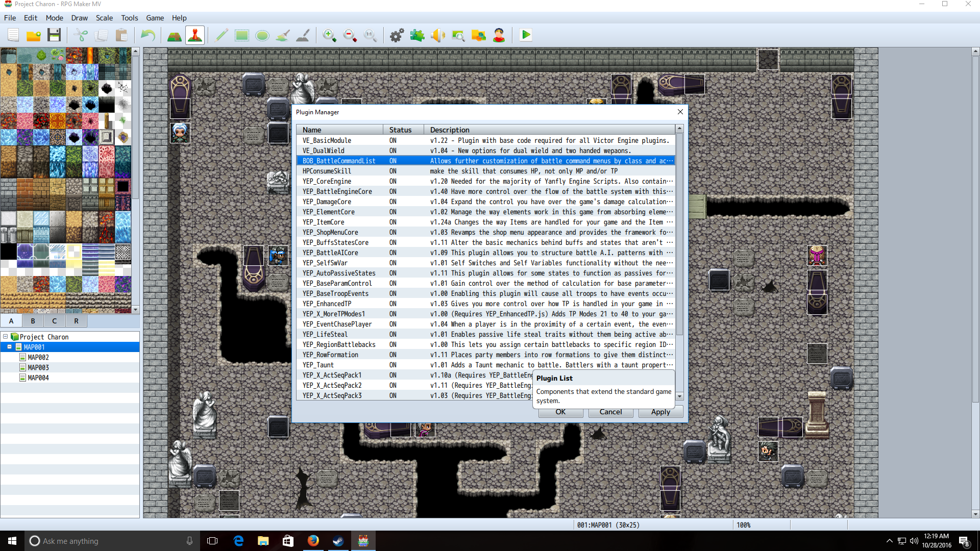Select the Shadow Pen tool
Viewport: 980px width, 551px height.
point(303,35)
